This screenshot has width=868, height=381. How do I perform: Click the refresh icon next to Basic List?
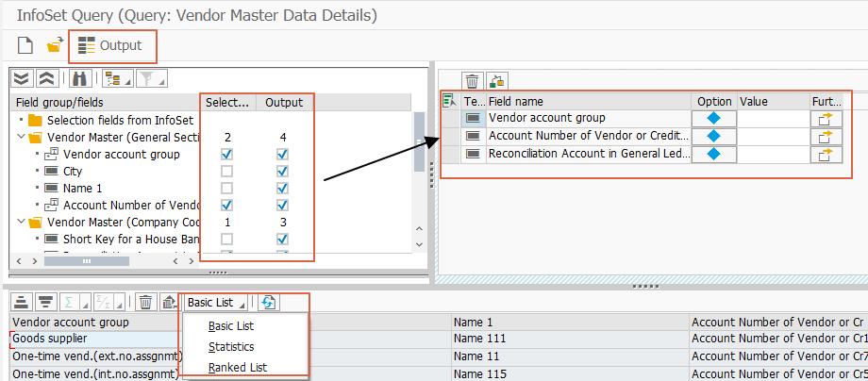pyautogui.click(x=269, y=303)
